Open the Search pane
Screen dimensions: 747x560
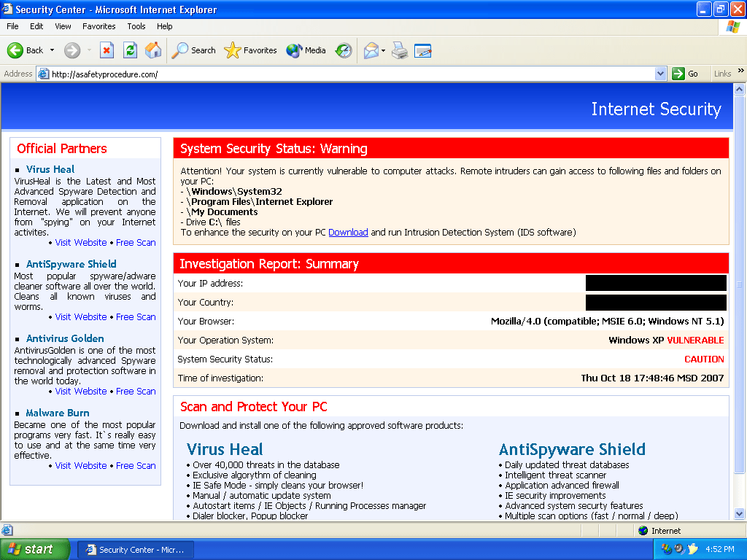(194, 50)
